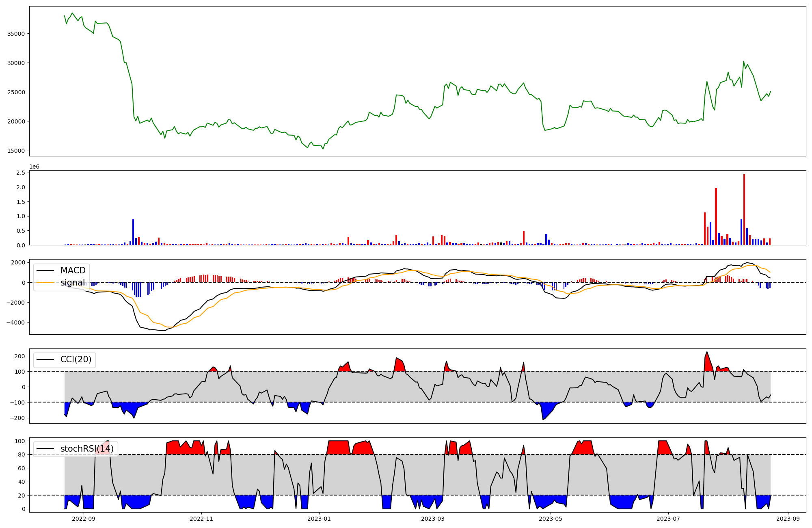812x528 pixels.
Task: Click the 2023-07 x-axis date label
Action: [668, 519]
